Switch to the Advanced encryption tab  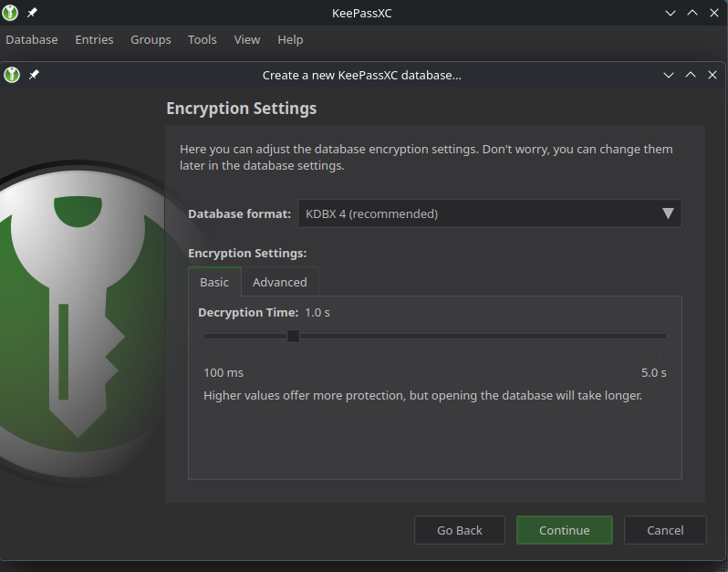(279, 282)
